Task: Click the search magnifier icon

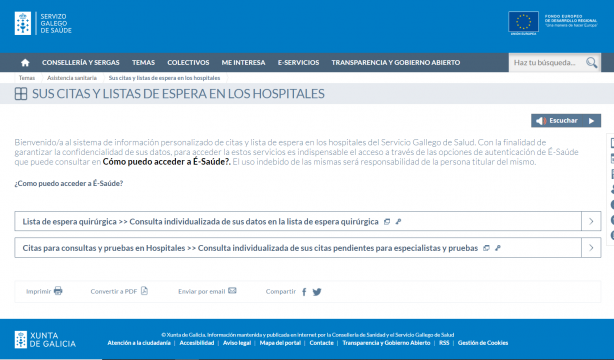Action: tap(591, 63)
